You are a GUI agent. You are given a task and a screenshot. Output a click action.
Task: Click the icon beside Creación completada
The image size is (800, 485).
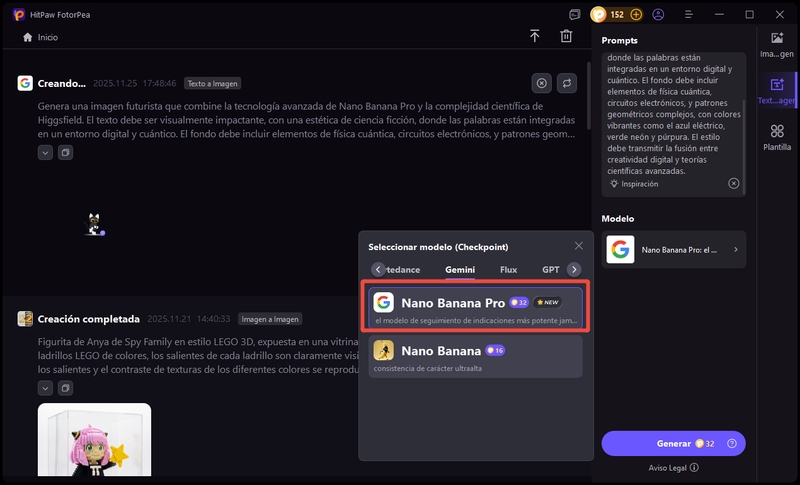[x=25, y=319]
